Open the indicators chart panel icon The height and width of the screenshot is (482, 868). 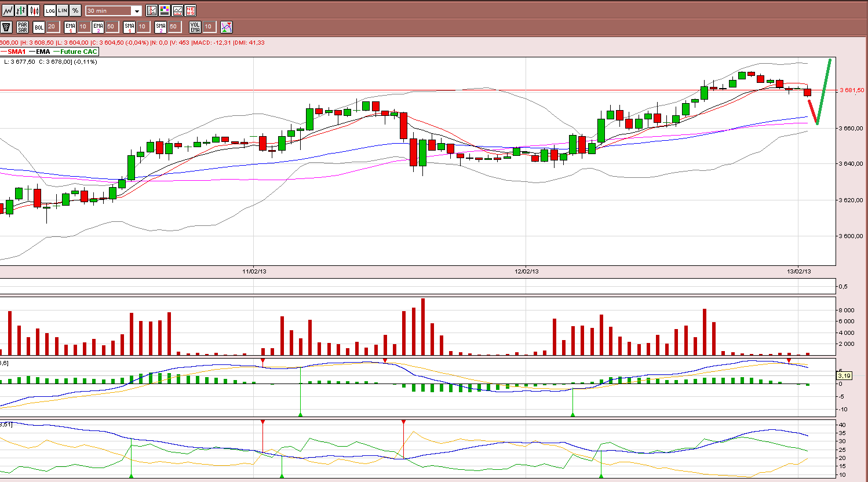pos(177,10)
